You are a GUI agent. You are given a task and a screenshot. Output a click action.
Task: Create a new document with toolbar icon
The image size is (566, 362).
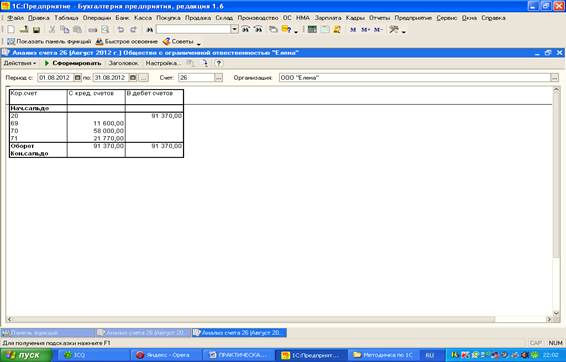coord(11,30)
